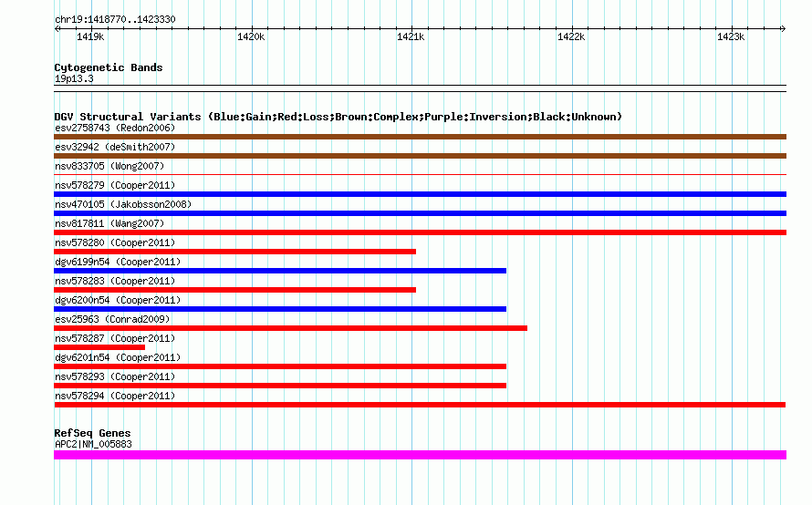
Task: Click the RefSeq Genes track title
Action: pyautogui.click(x=92, y=433)
